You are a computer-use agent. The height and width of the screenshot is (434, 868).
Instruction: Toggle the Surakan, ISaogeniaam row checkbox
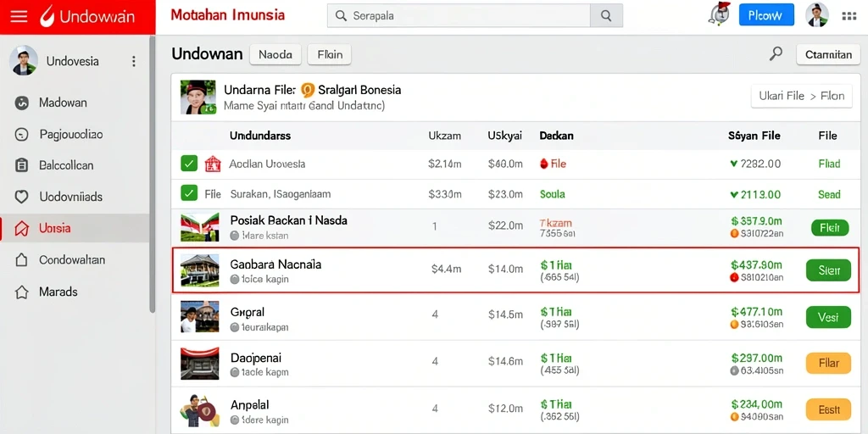(x=189, y=193)
